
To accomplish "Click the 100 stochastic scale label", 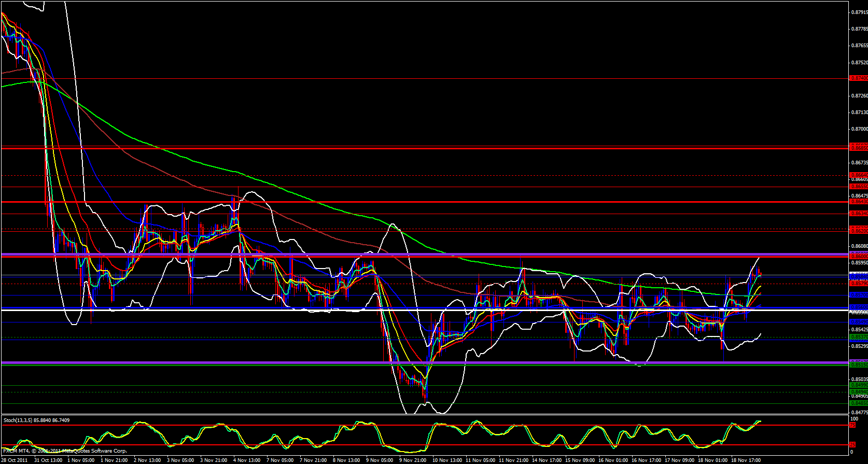I will [854, 418].
